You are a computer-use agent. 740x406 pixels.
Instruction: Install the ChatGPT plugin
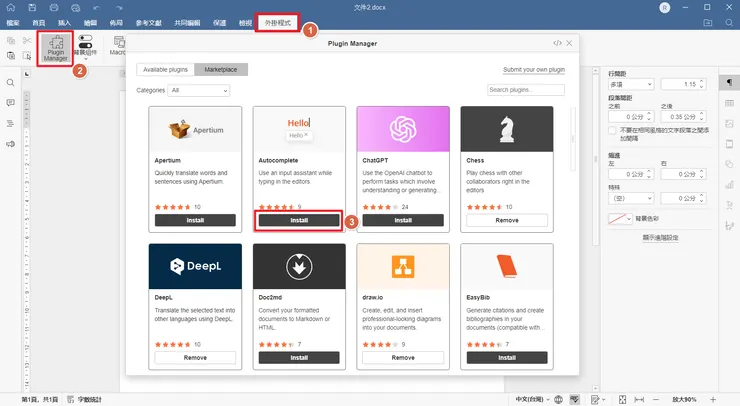[403, 220]
